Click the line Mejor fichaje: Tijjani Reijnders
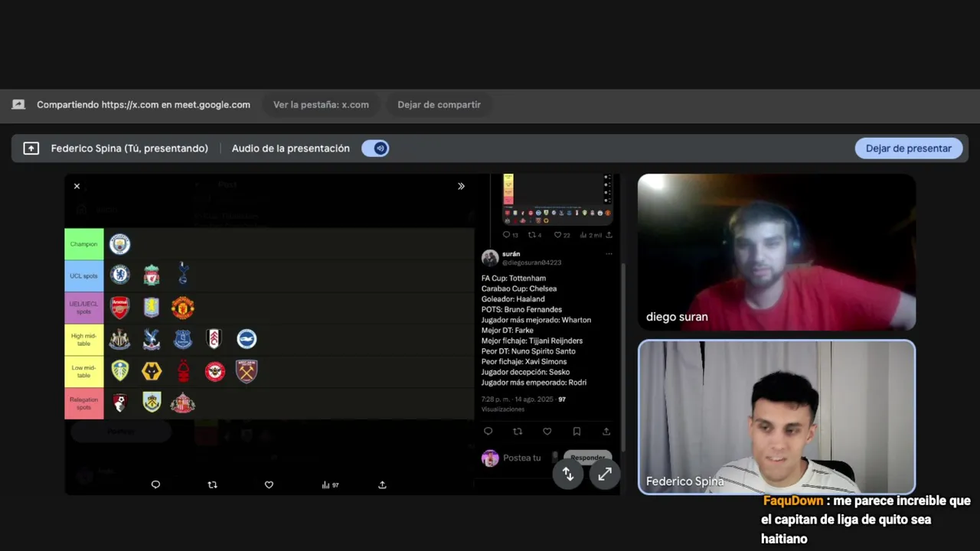Screen dimensions: 980x551 click(x=532, y=341)
